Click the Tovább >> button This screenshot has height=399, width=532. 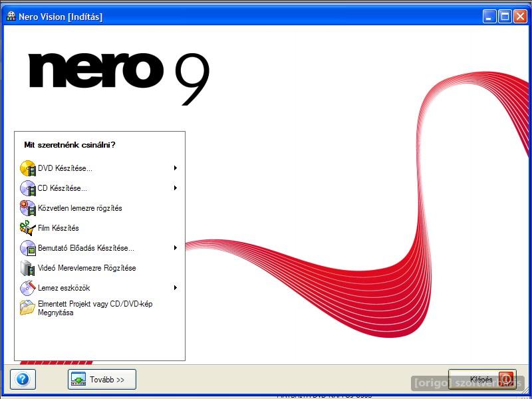(102, 379)
